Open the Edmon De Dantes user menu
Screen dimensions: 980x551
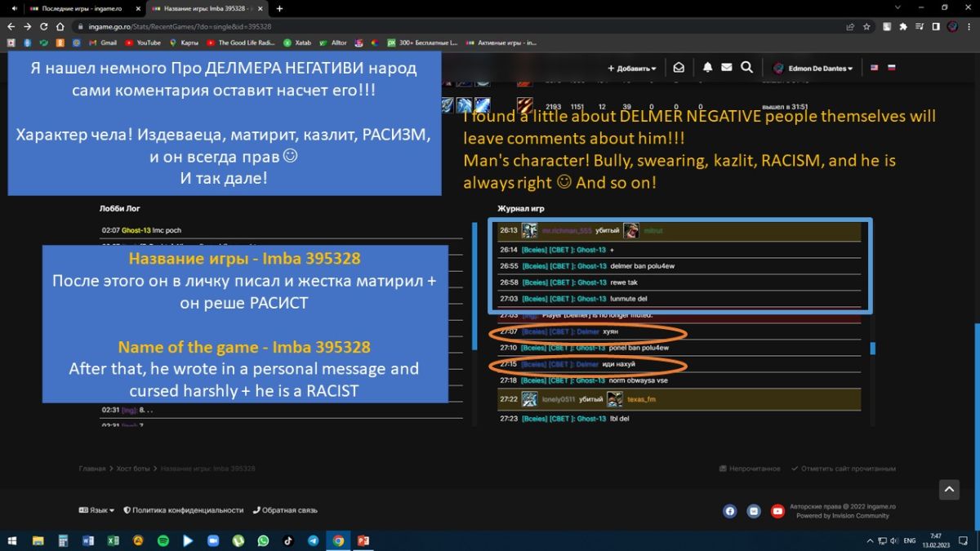(x=813, y=69)
